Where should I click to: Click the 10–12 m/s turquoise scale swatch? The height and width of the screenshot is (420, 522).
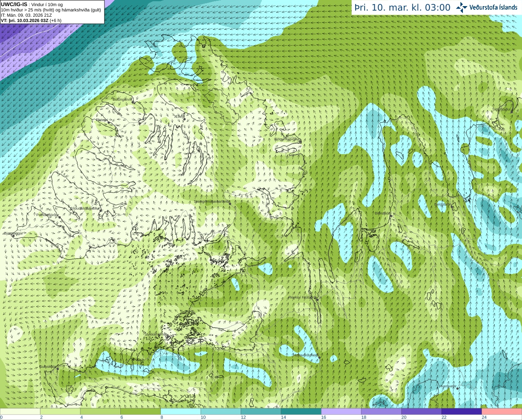pos(221,411)
